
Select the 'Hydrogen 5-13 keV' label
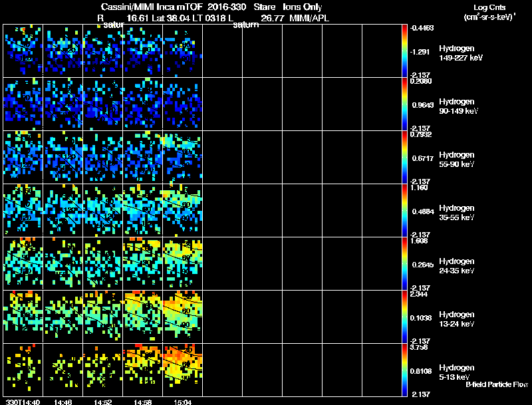[x=457, y=372]
